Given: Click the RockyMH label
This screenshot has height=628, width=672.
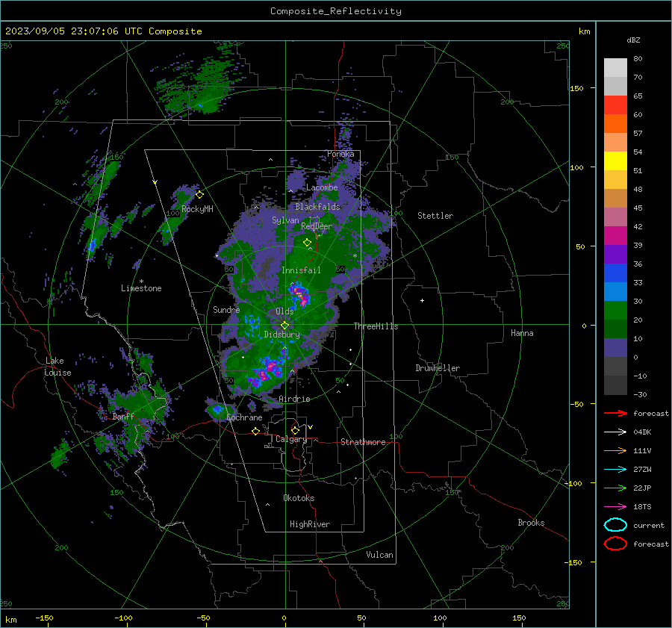Looking at the screenshot, I should coord(197,209).
